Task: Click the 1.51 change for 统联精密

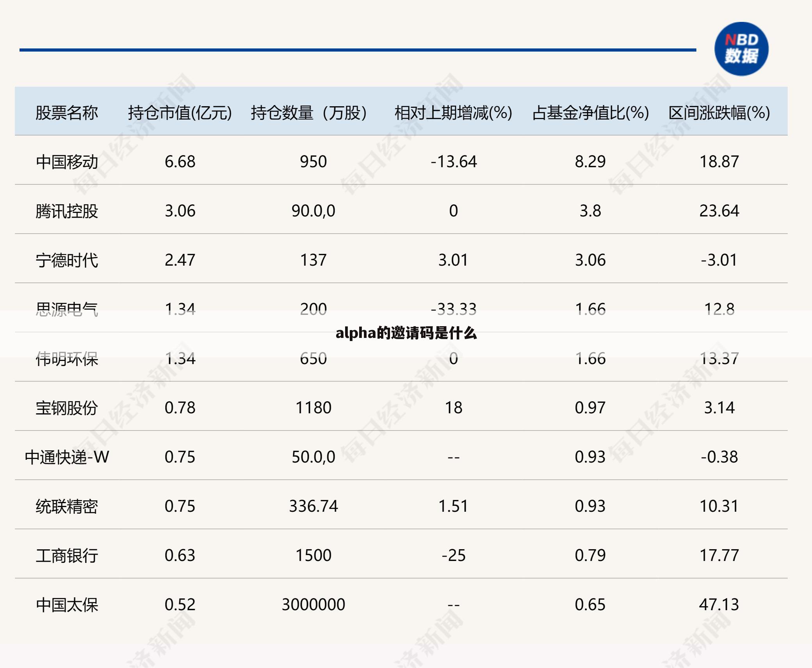Action: (x=454, y=506)
